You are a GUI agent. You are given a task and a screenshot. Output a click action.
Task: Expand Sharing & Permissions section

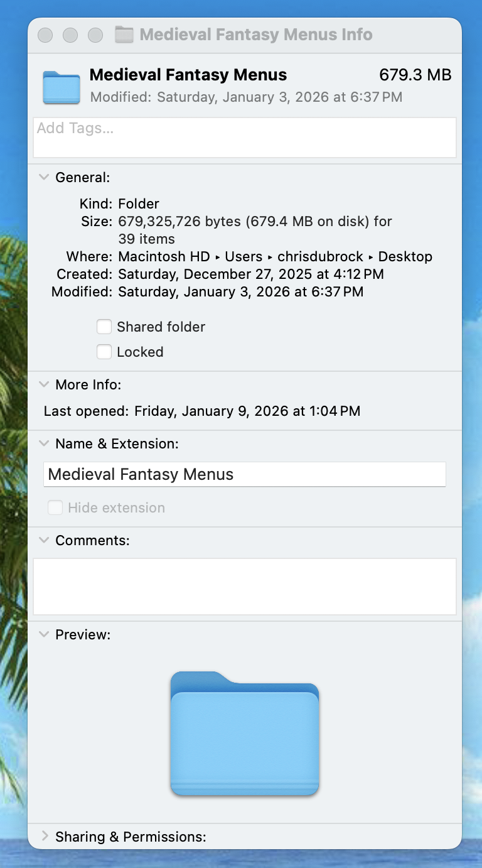pyautogui.click(x=45, y=837)
